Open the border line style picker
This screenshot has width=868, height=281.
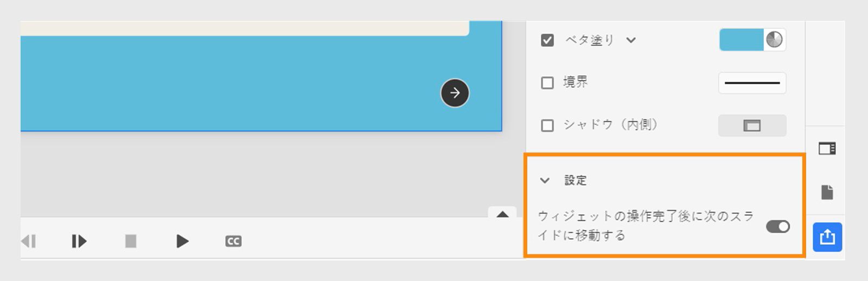pos(752,83)
